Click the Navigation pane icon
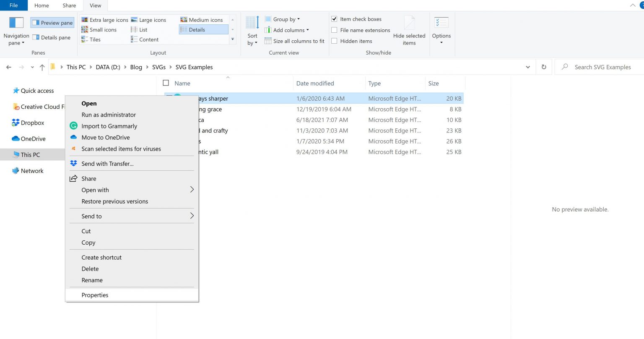Viewport: 644px width, 339px height. pyautogui.click(x=16, y=23)
